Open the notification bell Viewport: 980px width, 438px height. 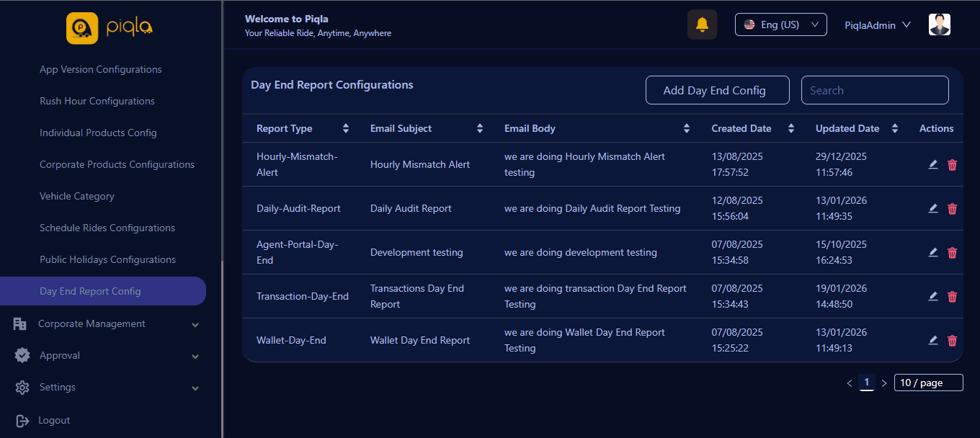click(x=702, y=24)
